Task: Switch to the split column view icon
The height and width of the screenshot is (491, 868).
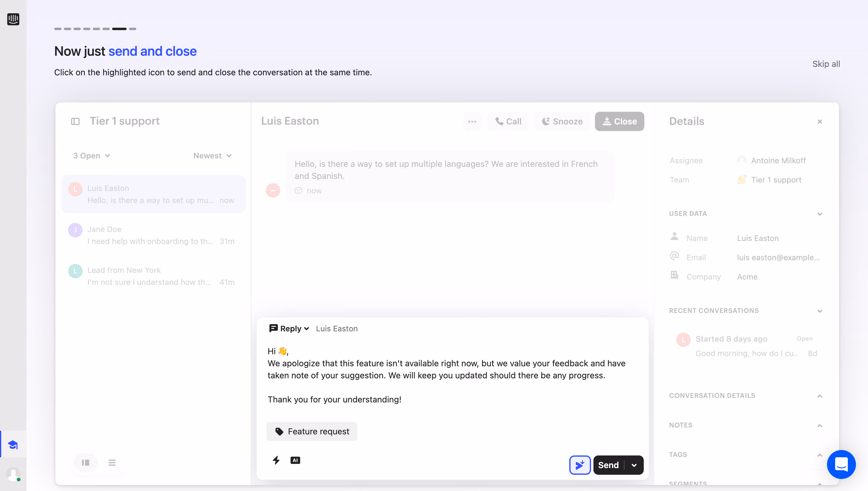Action: [85, 462]
